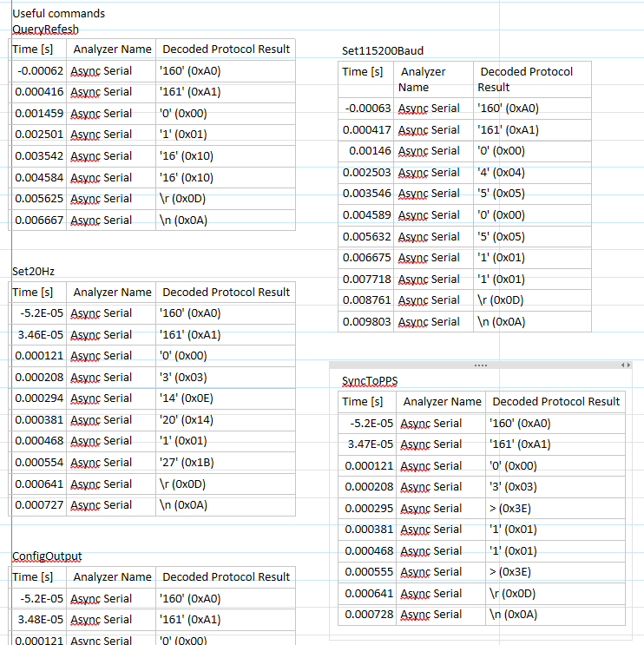Click the 0.000554 time cell
644x645 pixels.
39,463
